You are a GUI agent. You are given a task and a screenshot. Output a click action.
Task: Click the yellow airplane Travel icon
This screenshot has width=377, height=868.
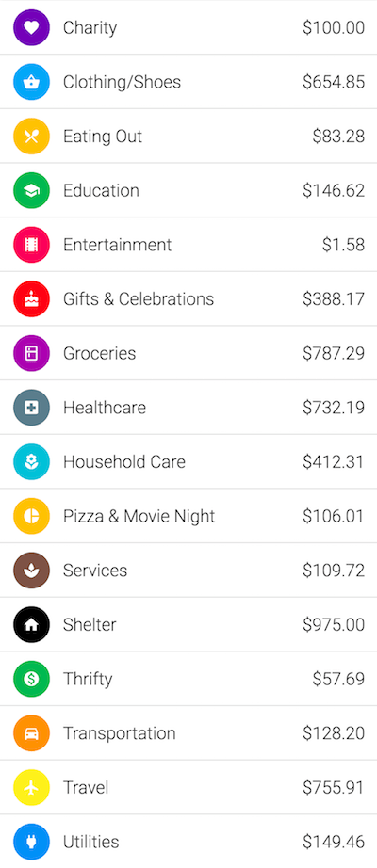[32, 787]
